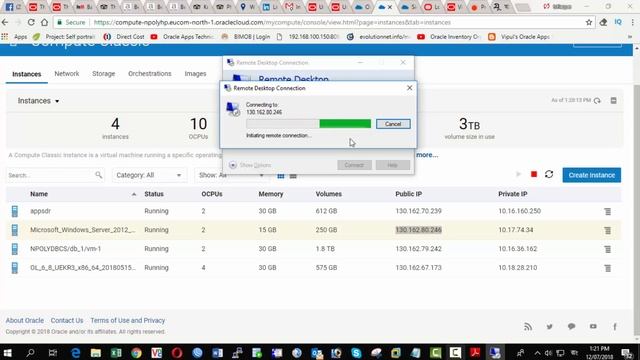Screen dimensions: 640x360
Task: Click the search magnifier icon in Search box
Action: 98,175
